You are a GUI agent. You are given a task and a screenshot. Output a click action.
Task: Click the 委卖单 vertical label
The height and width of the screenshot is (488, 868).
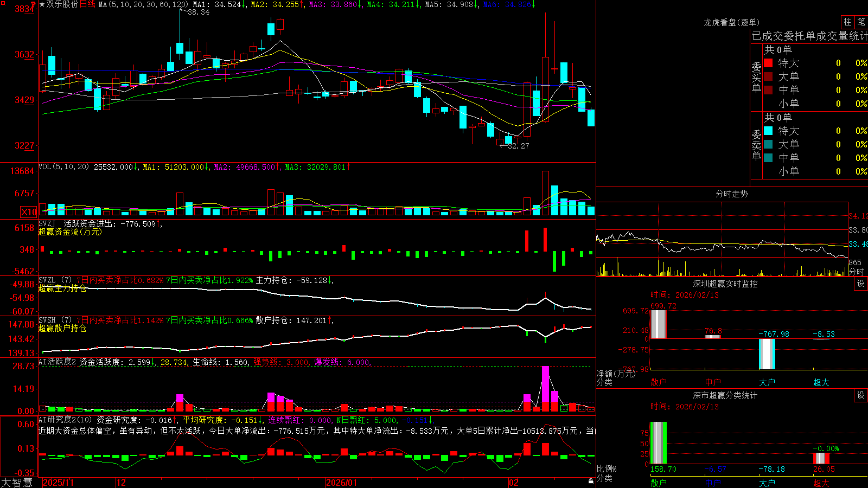[x=756, y=145]
